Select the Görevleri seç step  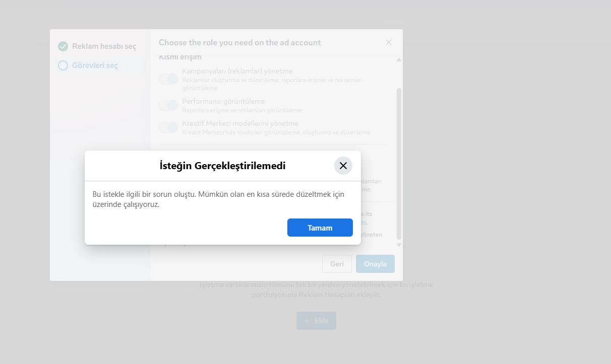point(99,65)
